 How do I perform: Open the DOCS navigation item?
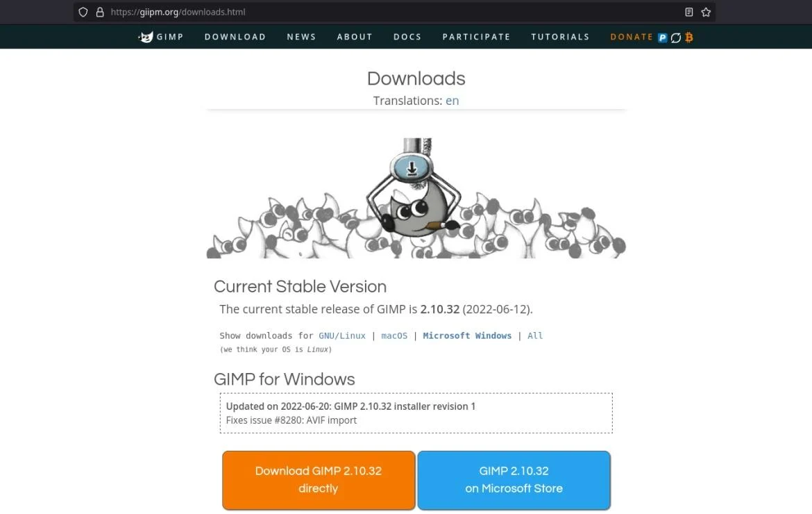click(407, 37)
